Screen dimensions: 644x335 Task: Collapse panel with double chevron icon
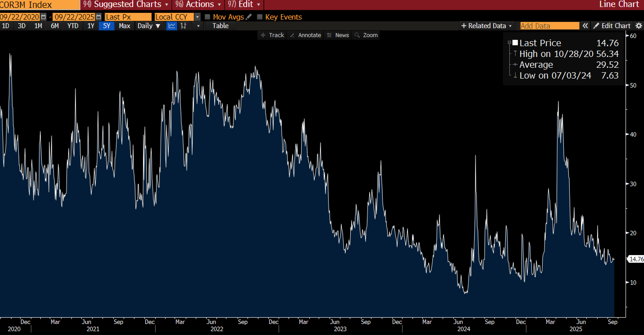[x=585, y=26]
